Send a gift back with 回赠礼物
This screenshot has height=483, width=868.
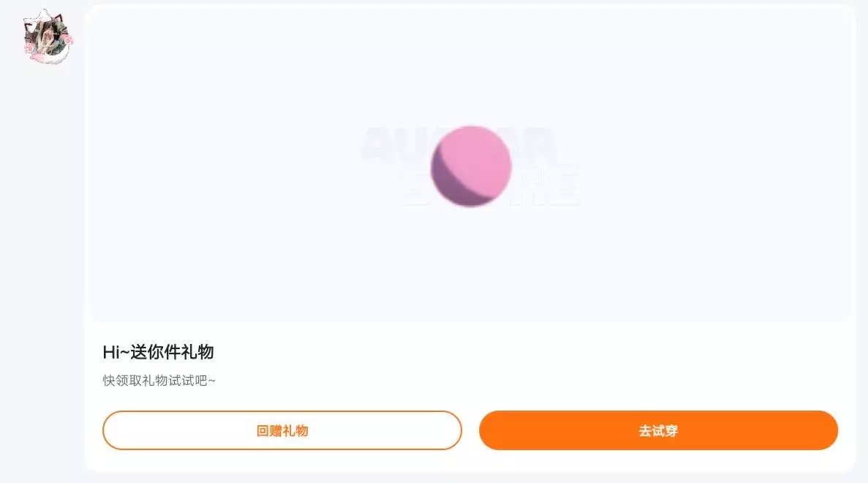pos(282,430)
